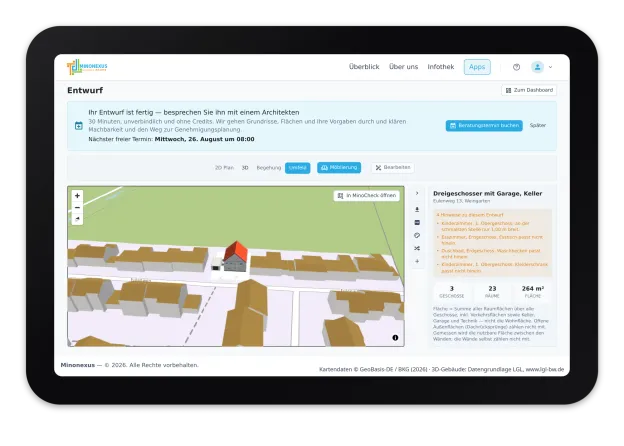Click the tag icon in side toolbar

[417, 236]
